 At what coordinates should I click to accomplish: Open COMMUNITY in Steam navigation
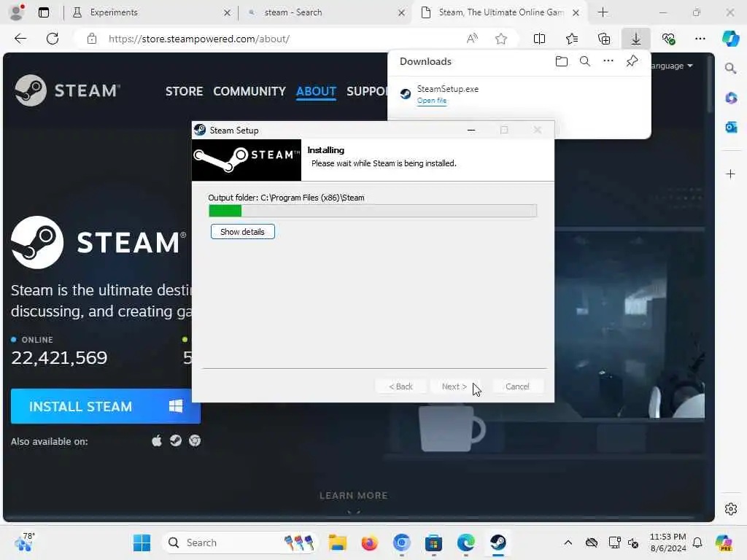pyautogui.click(x=249, y=91)
